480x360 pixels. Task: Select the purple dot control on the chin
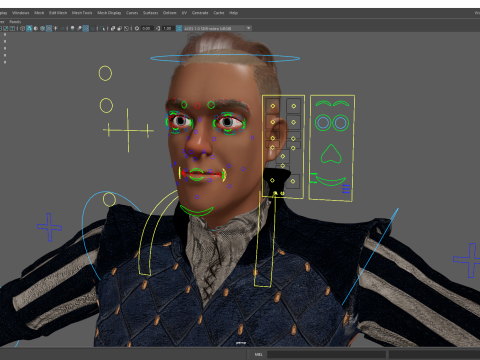[197, 197]
